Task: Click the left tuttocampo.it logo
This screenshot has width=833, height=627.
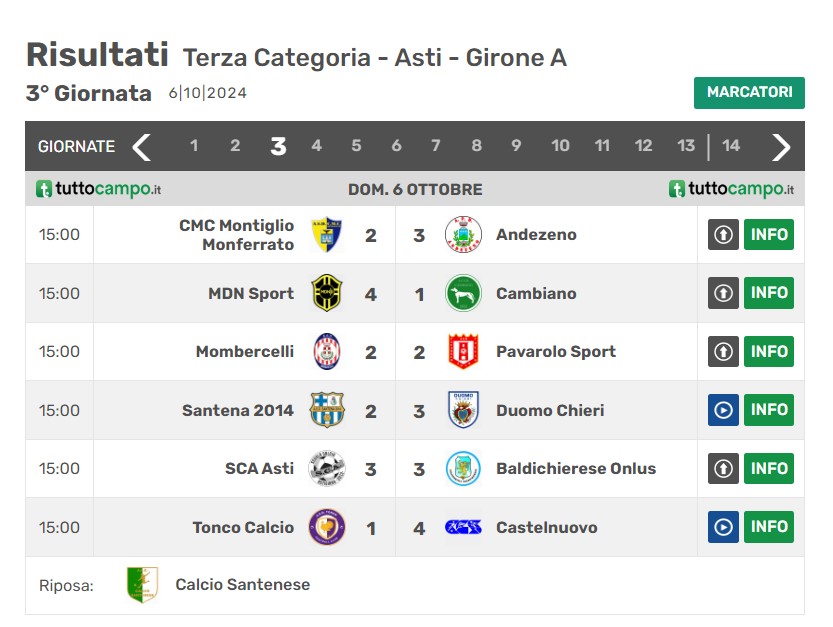Action: point(99,189)
